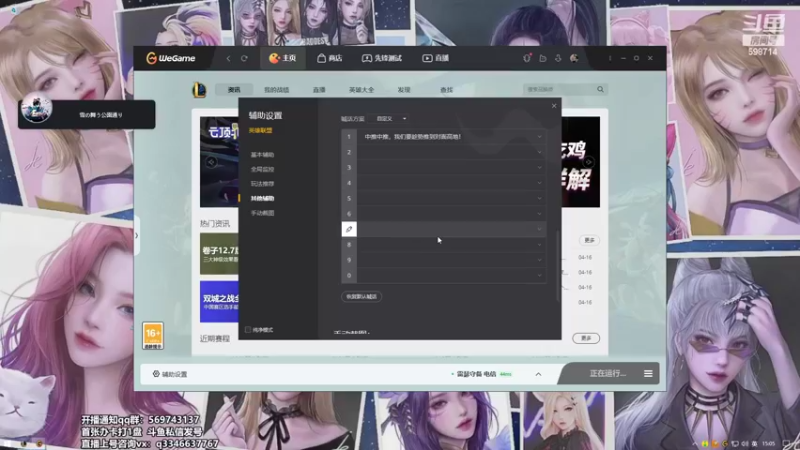The width and height of the screenshot is (800, 450).
Task: Click the pencil edit icon on row 7
Action: click(349, 229)
